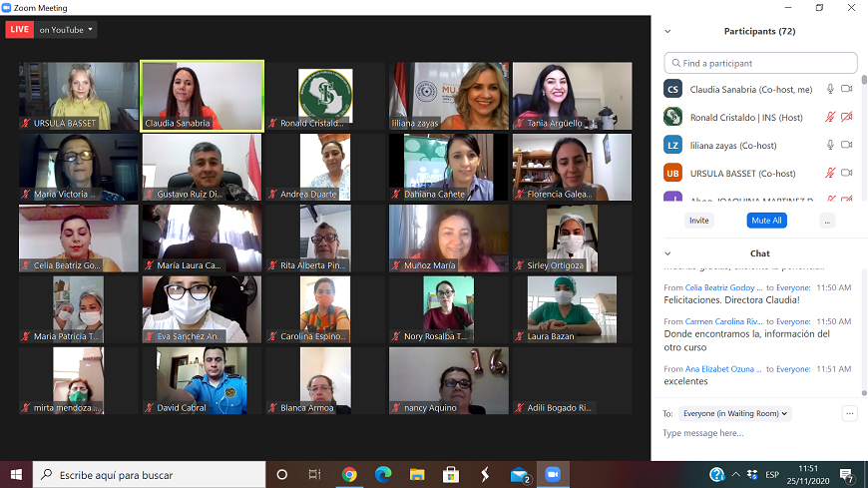Click Ana Elizabet Ozuna sender name in chat
Image resolution: width=868 pixels, height=488 pixels.
click(x=723, y=369)
